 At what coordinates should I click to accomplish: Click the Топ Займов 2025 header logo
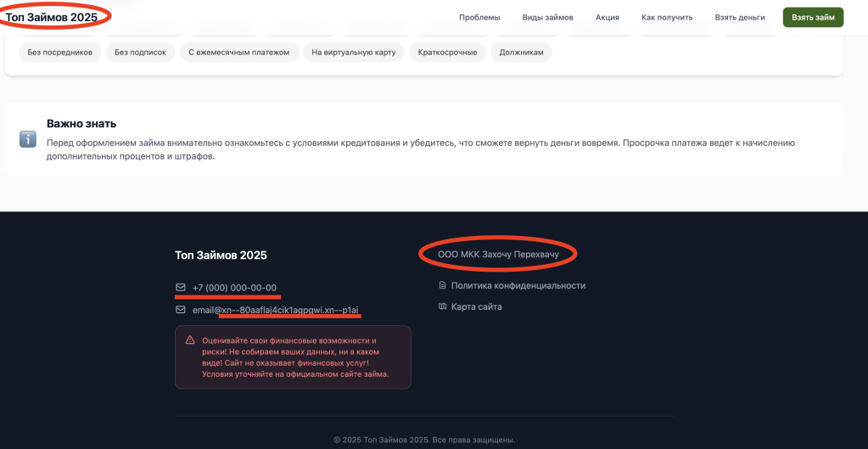coord(52,16)
